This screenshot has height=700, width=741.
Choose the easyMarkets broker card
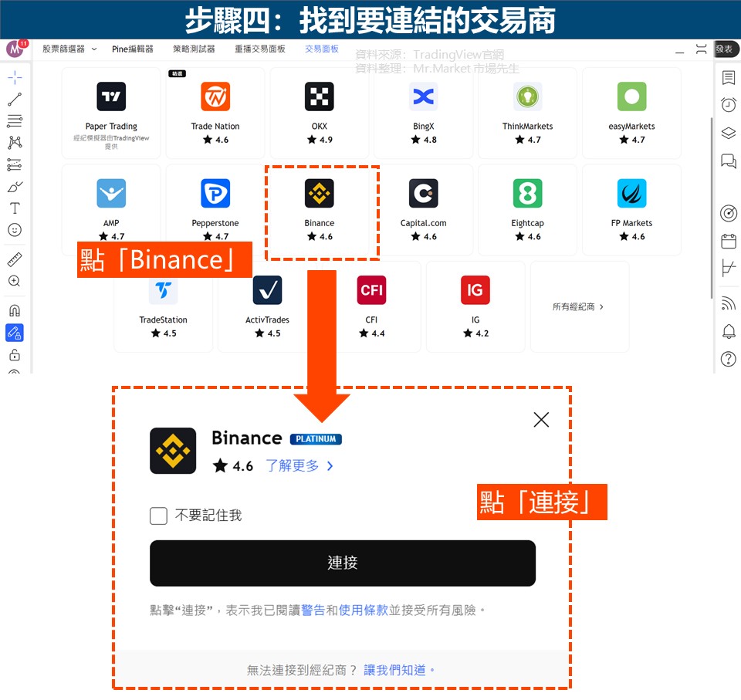(632, 113)
